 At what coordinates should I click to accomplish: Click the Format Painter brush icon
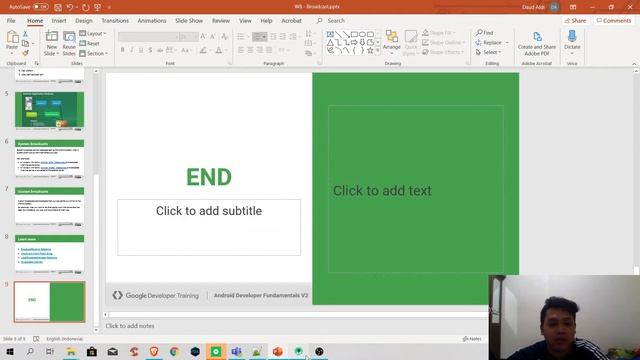coord(25,53)
